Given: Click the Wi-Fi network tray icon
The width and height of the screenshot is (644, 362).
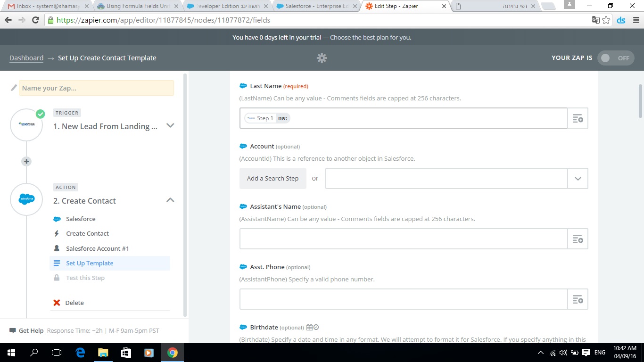Looking at the screenshot, I should [553, 353].
